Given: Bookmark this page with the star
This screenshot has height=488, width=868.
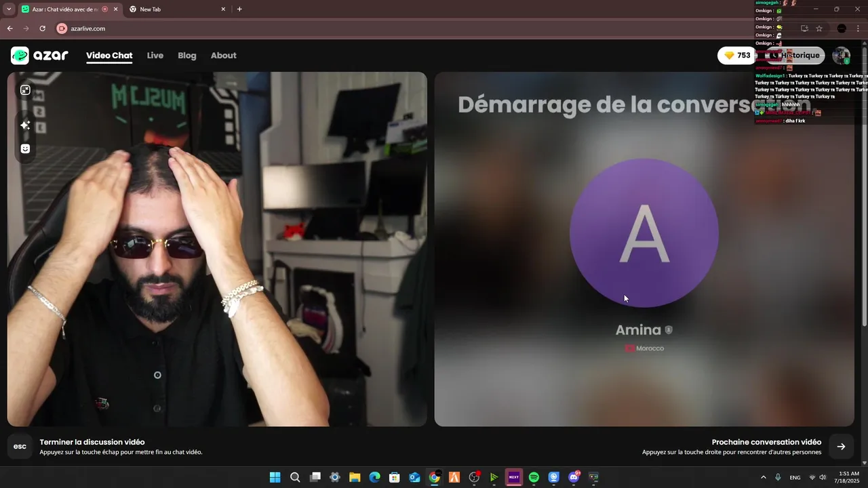Looking at the screenshot, I should pos(819,28).
